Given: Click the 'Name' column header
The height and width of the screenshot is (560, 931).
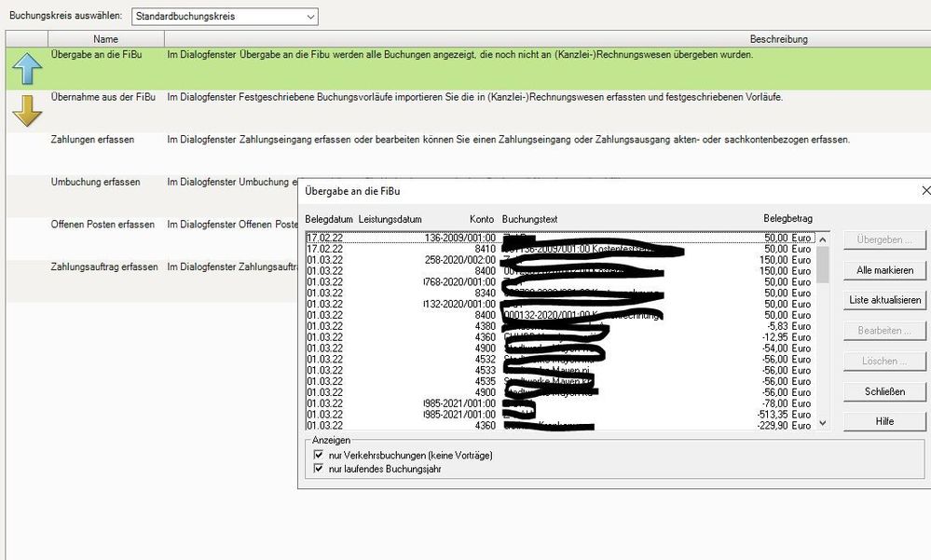Looking at the screenshot, I should 105,39.
